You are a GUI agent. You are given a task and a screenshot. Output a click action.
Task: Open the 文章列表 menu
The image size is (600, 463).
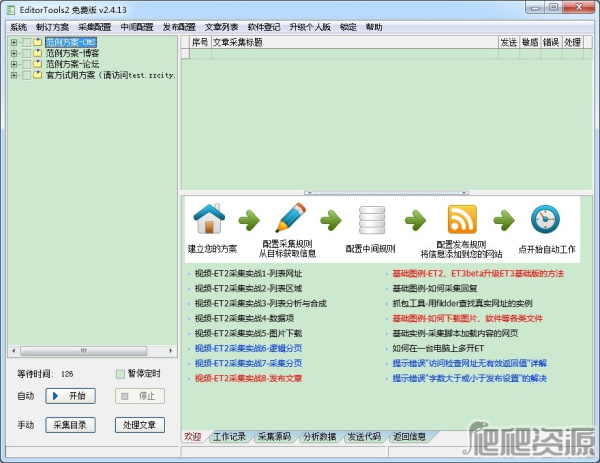[222, 27]
